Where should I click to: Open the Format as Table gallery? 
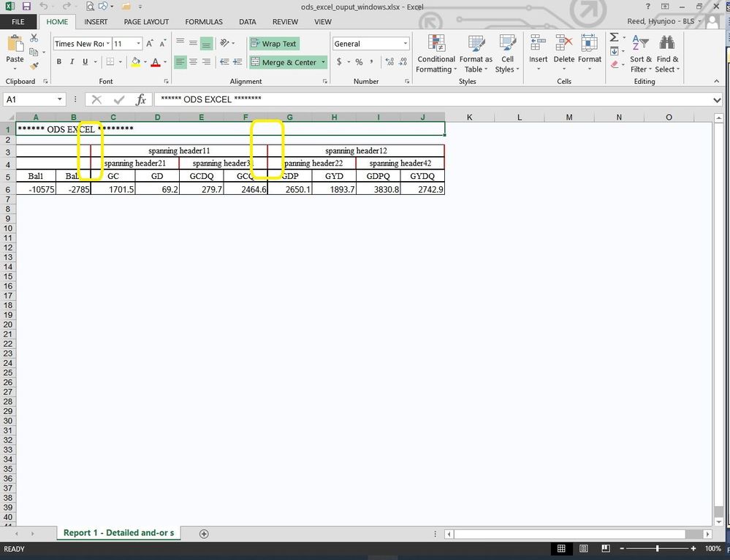tap(476, 54)
